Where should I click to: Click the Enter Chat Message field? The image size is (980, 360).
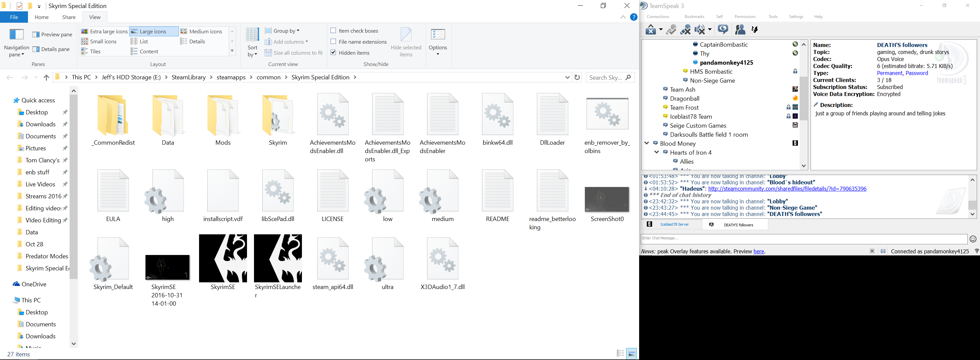pos(804,238)
